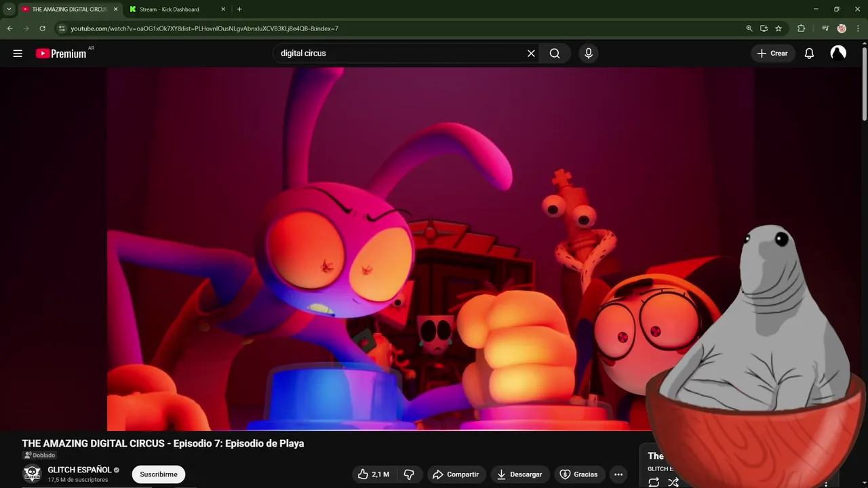Open more actions three-dot menu
Image resolution: width=868 pixels, height=488 pixels.
pos(618,474)
